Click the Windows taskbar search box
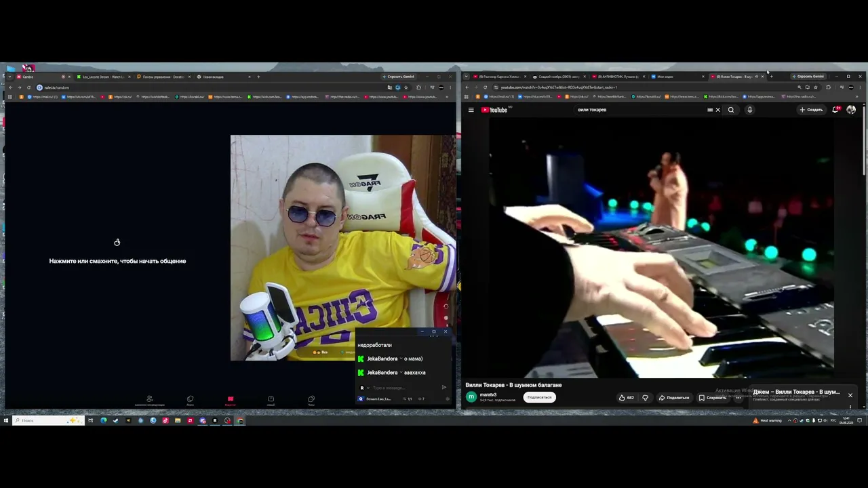868x488 pixels. pyautogui.click(x=48, y=421)
